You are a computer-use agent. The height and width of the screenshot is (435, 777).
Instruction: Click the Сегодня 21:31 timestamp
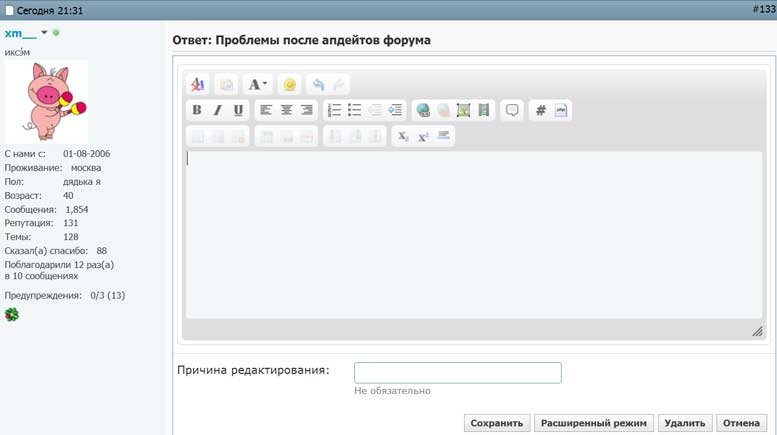pos(50,10)
